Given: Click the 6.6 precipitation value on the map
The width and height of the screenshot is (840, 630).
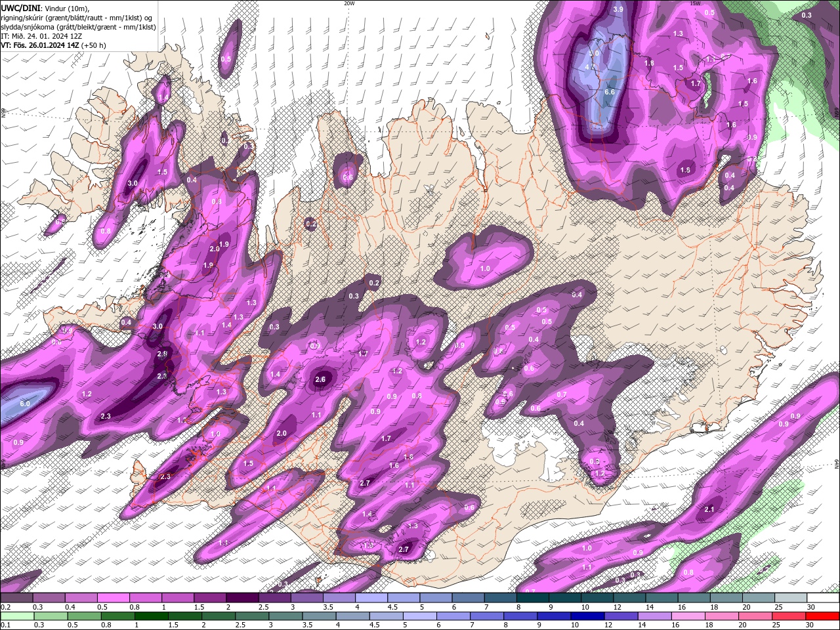Looking at the screenshot, I should click(x=609, y=93).
